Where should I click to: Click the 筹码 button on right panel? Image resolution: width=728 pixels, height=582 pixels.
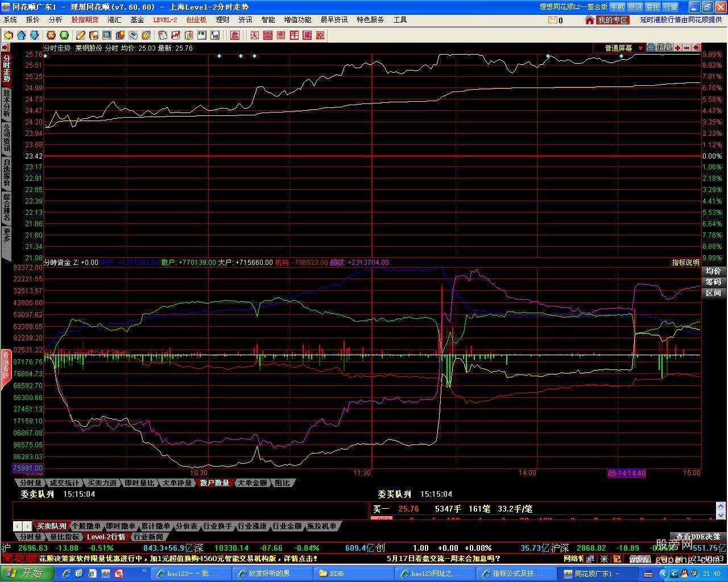(713, 282)
